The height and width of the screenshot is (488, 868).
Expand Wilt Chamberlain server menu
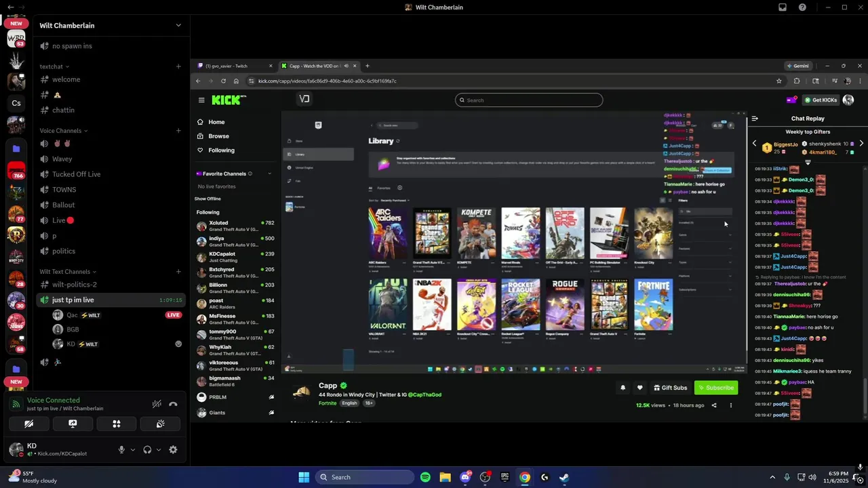click(x=178, y=25)
